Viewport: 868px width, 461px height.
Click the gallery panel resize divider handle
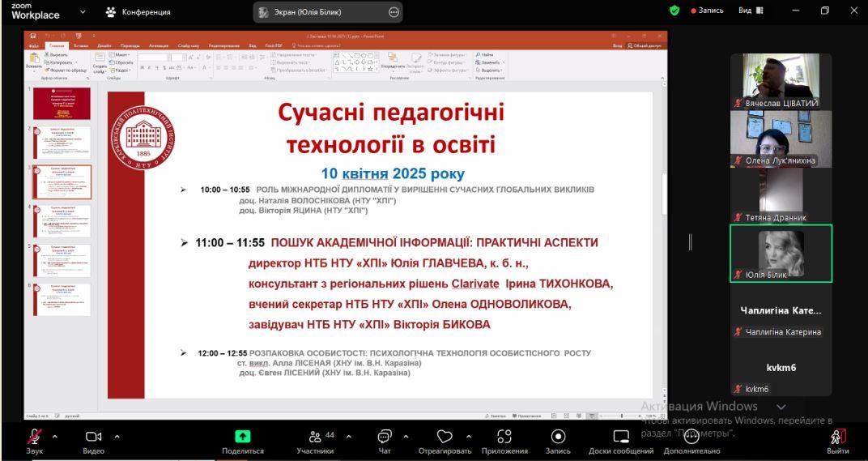(690, 241)
